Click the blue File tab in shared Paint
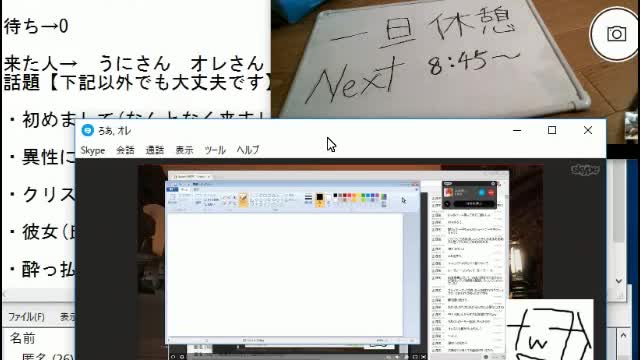This screenshot has height=360, width=640. (x=172, y=190)
